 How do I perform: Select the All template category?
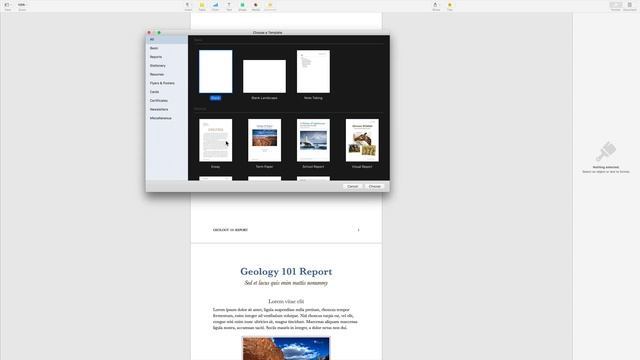167,40
